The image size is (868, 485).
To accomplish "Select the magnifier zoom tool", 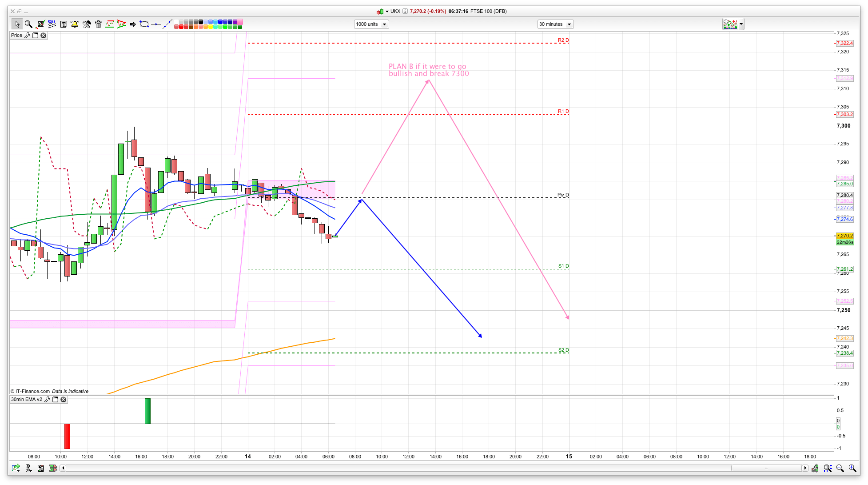I will 28,24.
